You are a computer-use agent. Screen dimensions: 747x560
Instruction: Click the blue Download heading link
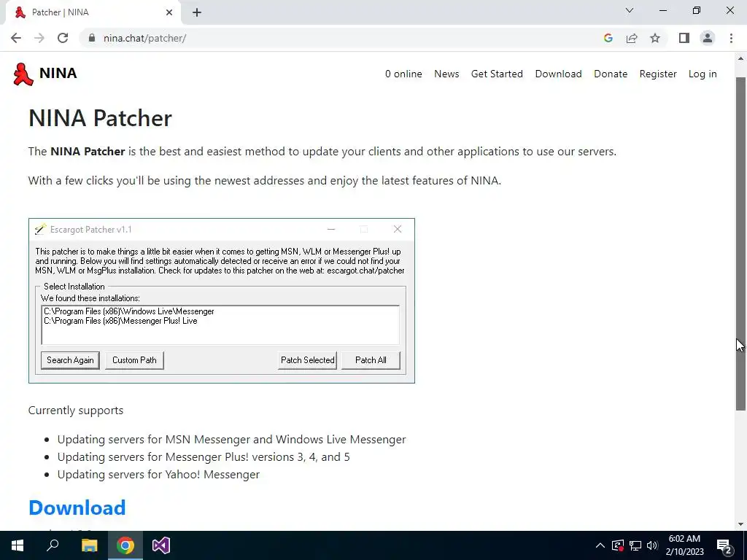(77, 507)
